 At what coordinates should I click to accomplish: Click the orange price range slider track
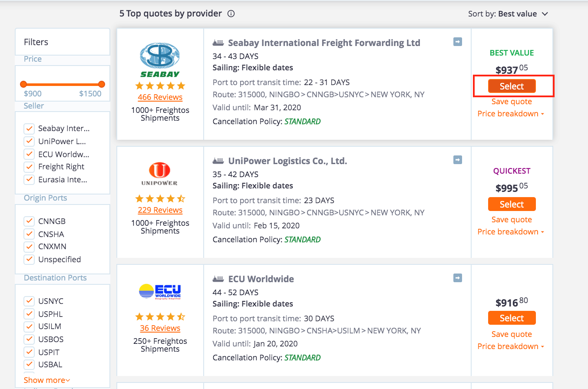pyautogui.click(x=63, y=84)
